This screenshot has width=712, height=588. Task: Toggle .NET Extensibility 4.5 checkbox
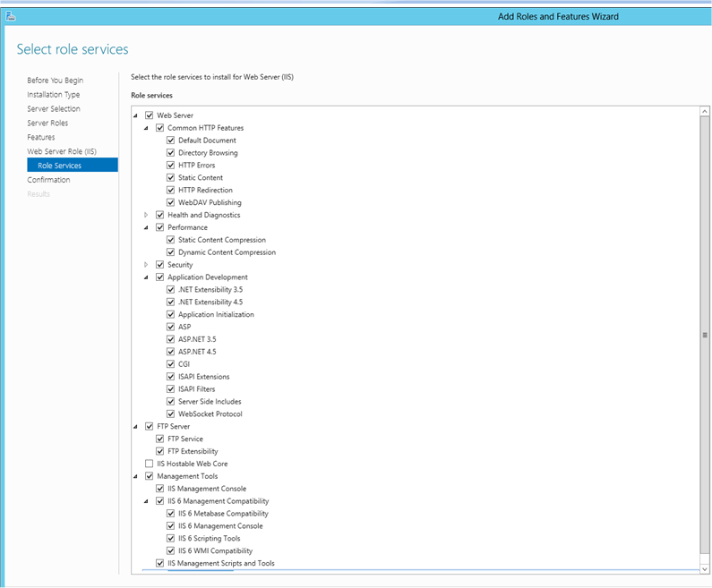(x=171, y=302)
